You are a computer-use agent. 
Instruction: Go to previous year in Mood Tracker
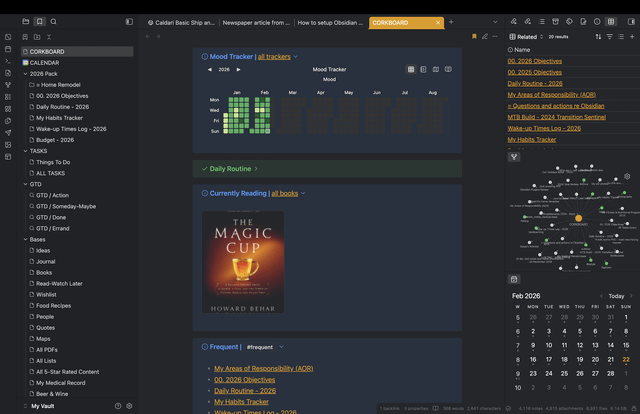[x=210, y=69]
